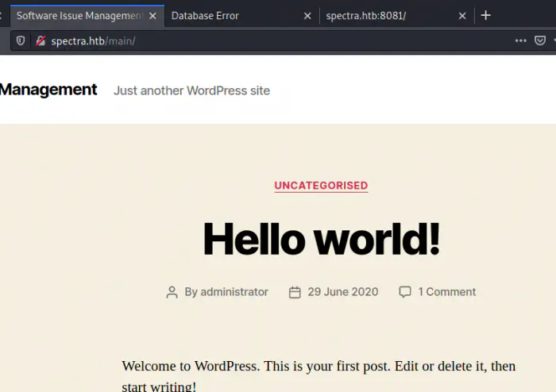Close the Database Error tab
This screenshot has height=392, width=556.
(x=307, y=16)
